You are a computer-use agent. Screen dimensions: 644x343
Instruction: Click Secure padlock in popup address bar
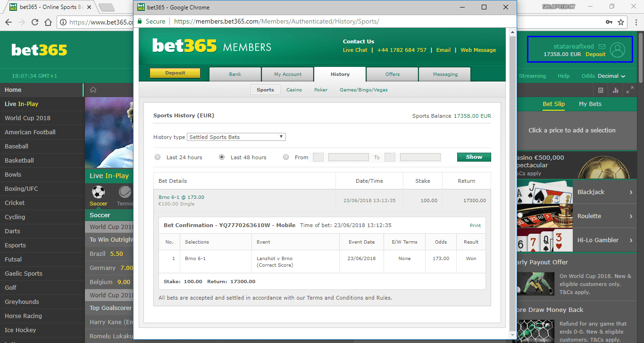coord(139,22)
